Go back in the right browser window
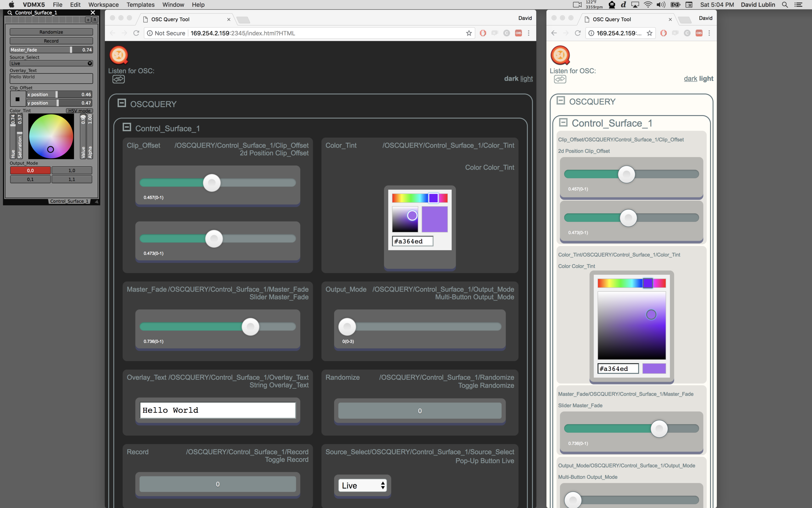The width and height of the screenshot is (812, 508). tap(554, 33)
